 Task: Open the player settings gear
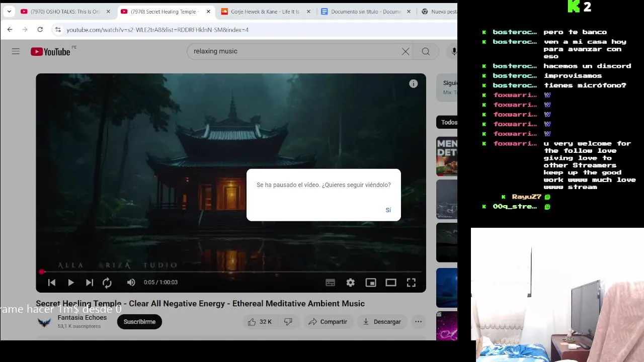[x=351, y=283]
